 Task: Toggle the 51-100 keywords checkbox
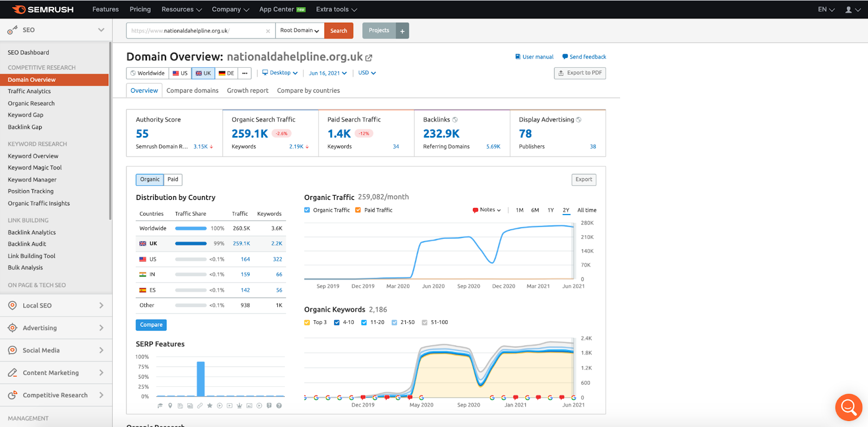425,322
